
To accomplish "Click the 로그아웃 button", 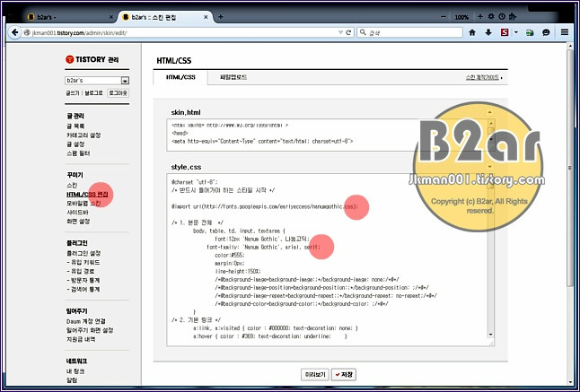I will tap(118, 93).
